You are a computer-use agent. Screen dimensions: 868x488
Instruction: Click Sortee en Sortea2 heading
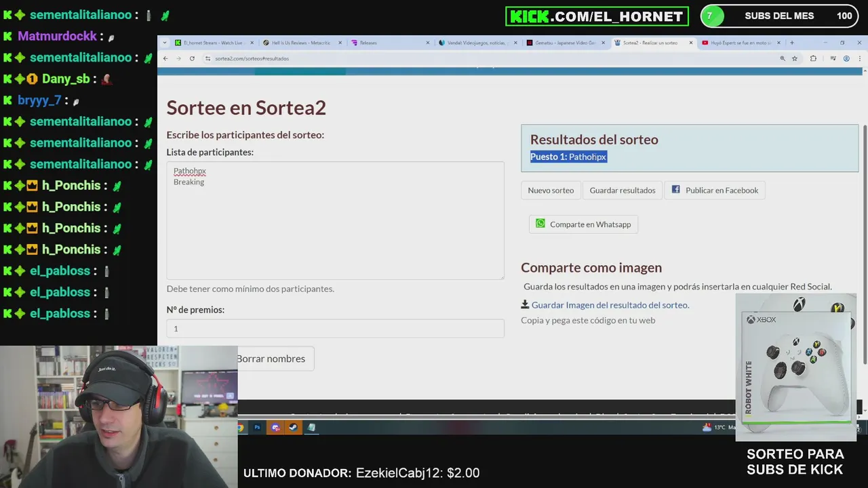point(246,107)
